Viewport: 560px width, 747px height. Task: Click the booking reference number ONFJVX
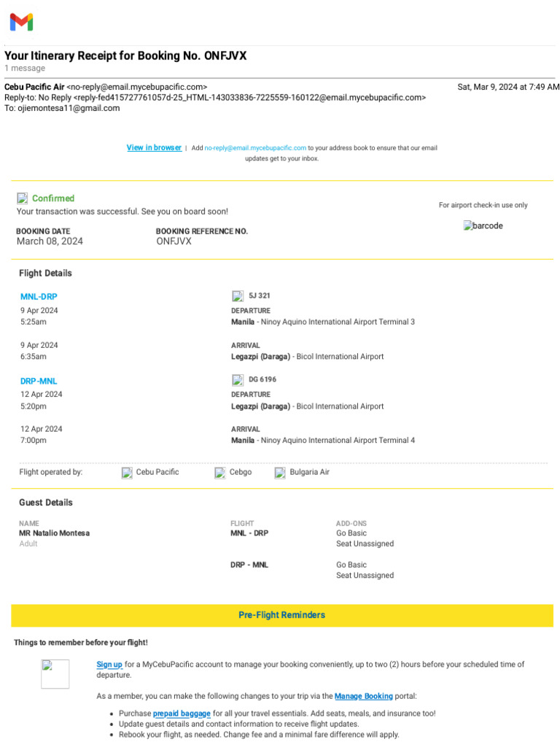[x=174, y=241]
